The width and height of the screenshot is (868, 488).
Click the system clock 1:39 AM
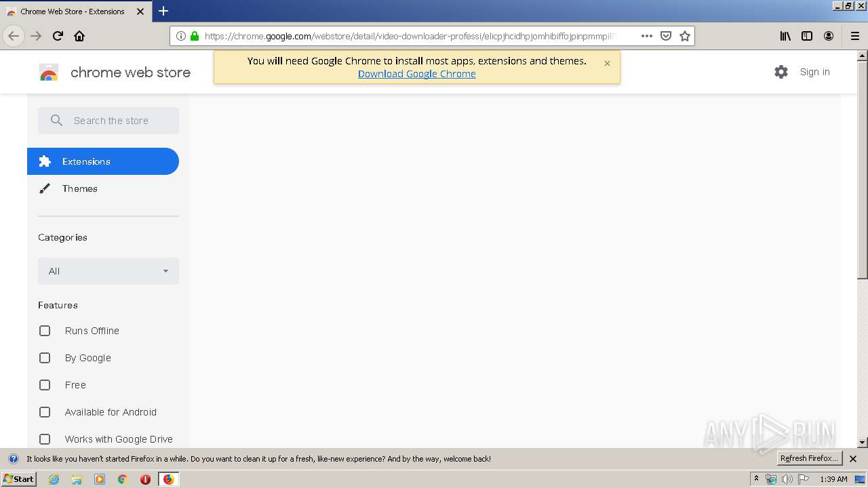click(x=833, y=479)
